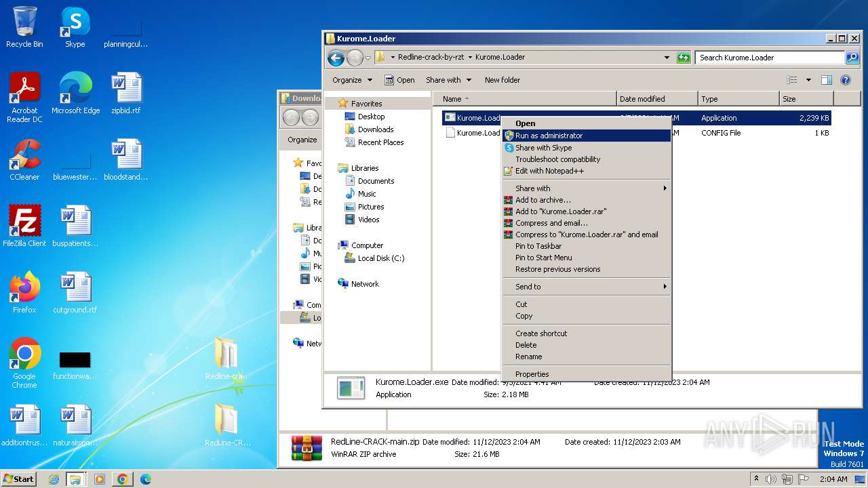Expand the address bar history dropdown
Screen dimensions: 868x488
coord(667,58)
